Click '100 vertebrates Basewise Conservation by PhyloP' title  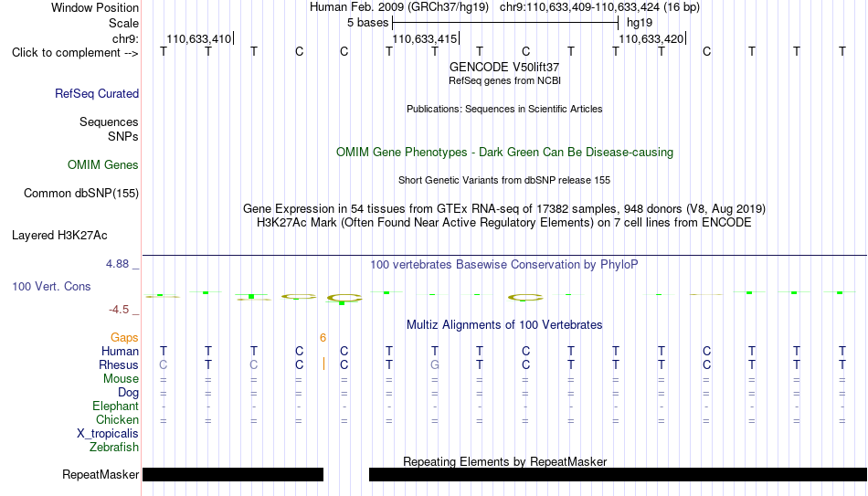pyautogui.click(x=504, y=265)
